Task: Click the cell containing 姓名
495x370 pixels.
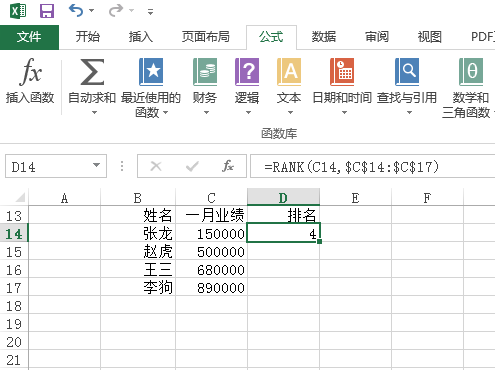Action: point(138,215)
